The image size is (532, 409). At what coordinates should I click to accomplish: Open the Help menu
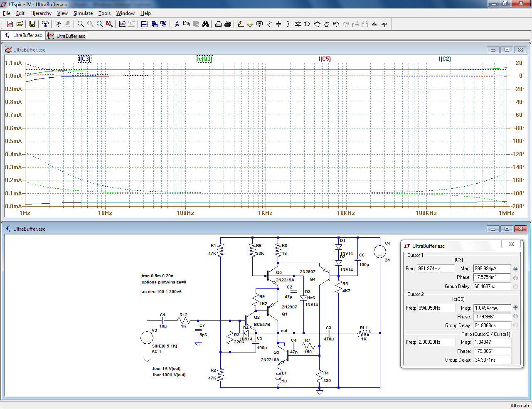point(145,13)
